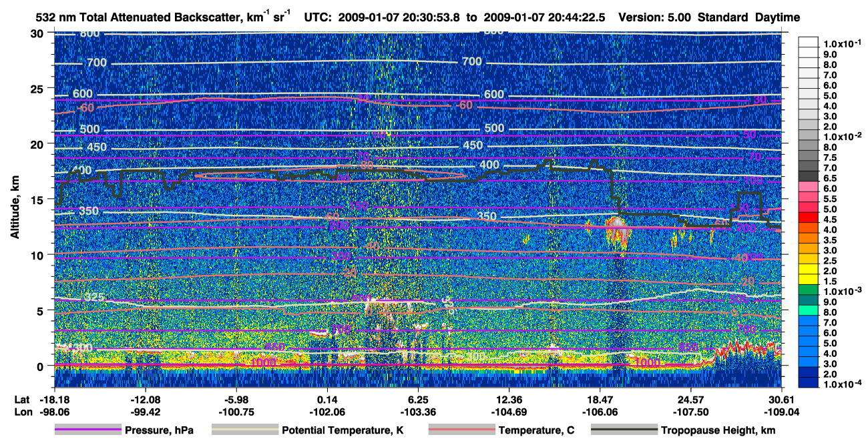Viewport: 868px width, 445px height.
Task: Select the 'Version: 5.00' text in header
Action: pyautogui.click(x=656, y=17)
